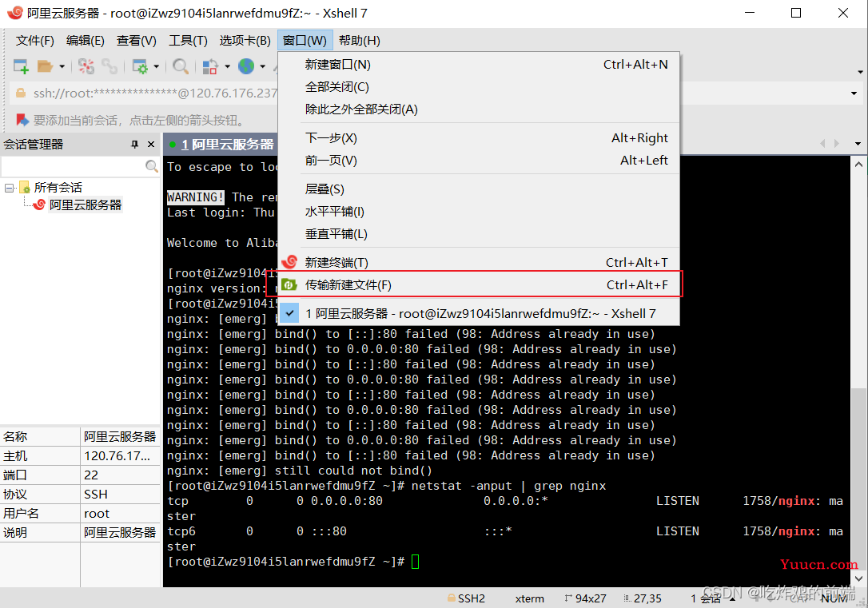Click the layout switch toolbar icon
This screenshot has width=868, height=608.
[210, 66]
